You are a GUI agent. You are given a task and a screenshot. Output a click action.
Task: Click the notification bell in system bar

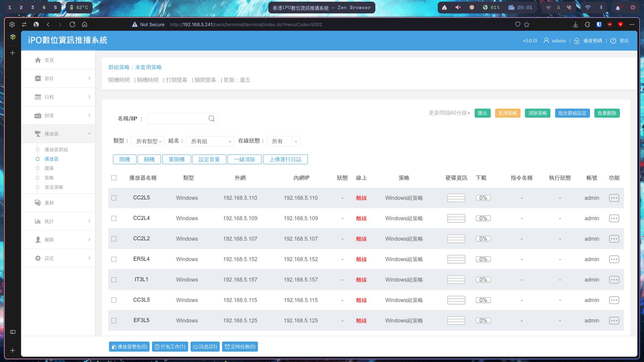(x=618, y=7)
